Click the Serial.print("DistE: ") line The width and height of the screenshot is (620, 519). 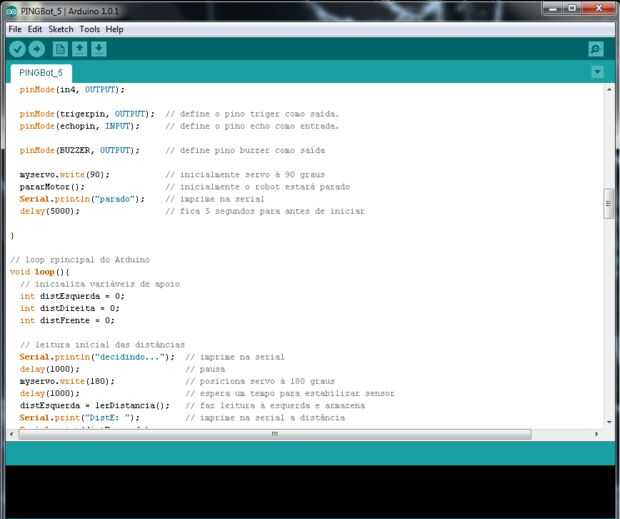click(79, 418)
